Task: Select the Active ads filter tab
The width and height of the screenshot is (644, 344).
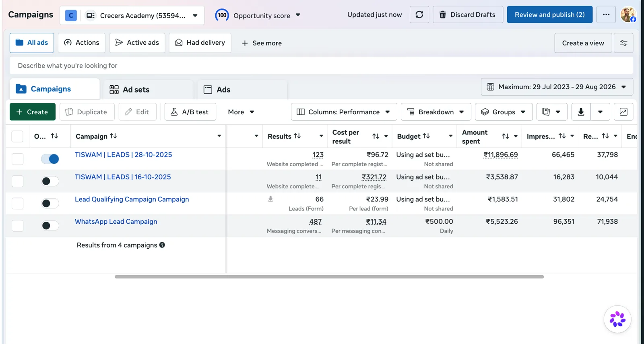Action: coord(137,43)
